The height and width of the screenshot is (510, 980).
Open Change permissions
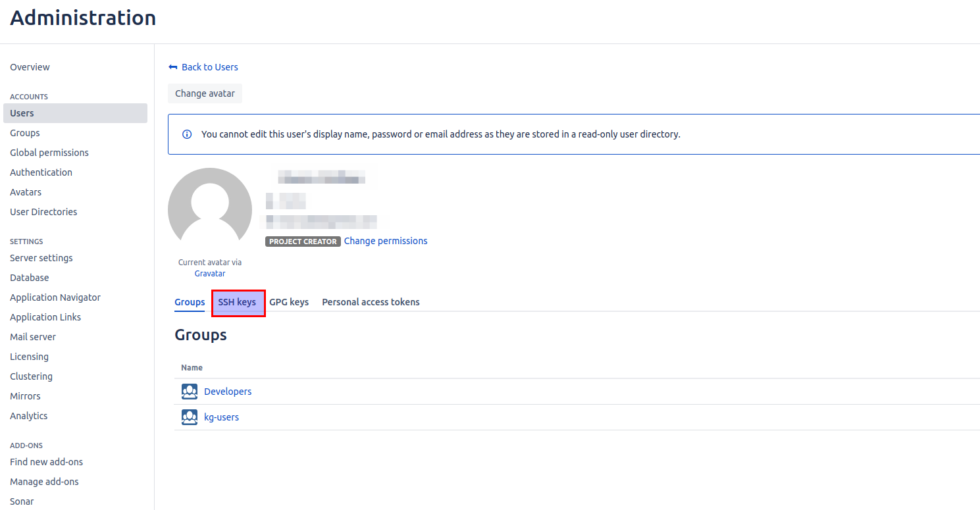(x=385, y=240)
